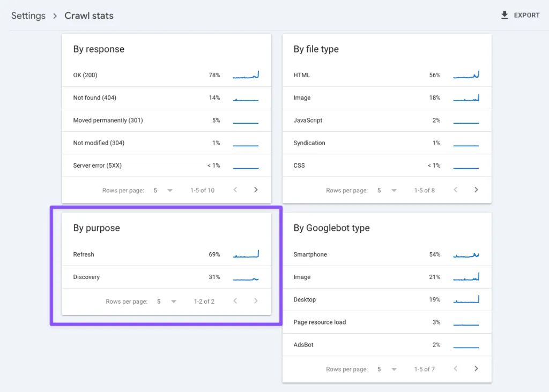549x392 pixels.
Task: Open the OK (200) response row
Action: tap(167, 75)
